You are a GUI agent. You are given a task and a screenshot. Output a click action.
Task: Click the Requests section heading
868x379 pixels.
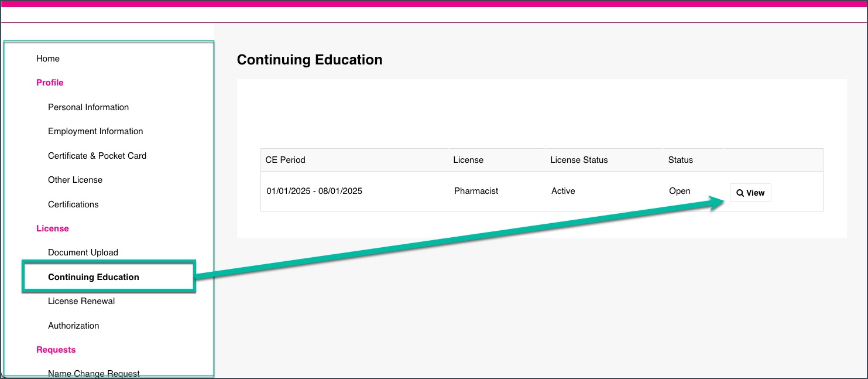pyautogui.click(x=56, y=350)
